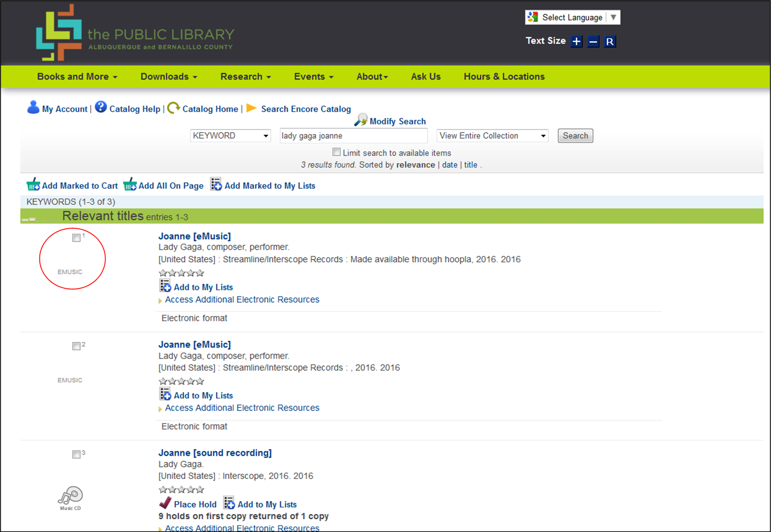Click 'KEYWORDS (1-3 of 3)' text
This screenshot has height=532, width=771.
[x=71, y=202]
